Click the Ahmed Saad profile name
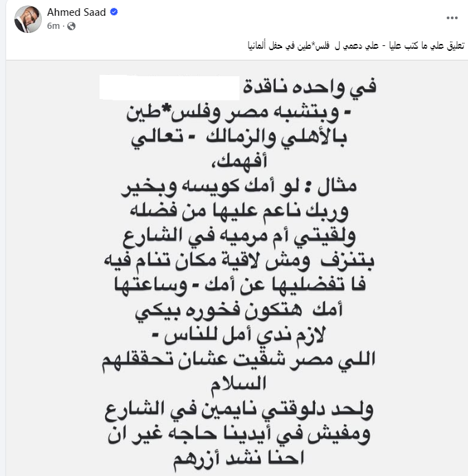Image resolution: width=468 pixels, height=476 pixels. [x=76, y=12]
